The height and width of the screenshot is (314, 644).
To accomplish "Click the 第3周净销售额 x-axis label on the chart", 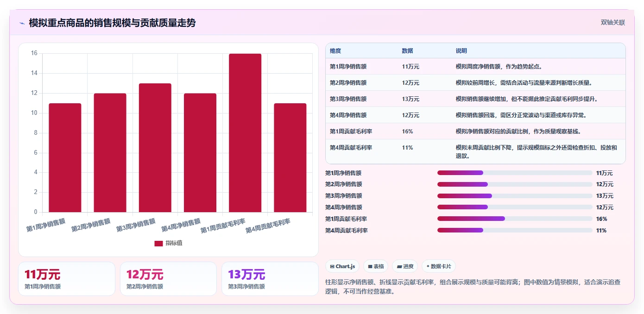I will coord(136,225).
